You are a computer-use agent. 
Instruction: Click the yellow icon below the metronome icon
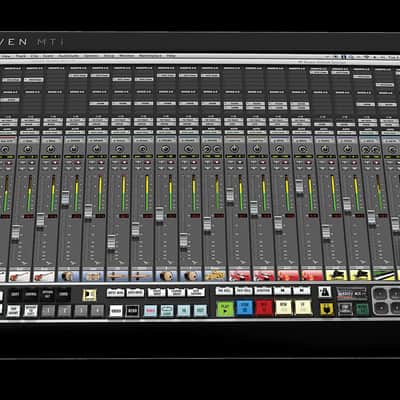coord(327,309)
